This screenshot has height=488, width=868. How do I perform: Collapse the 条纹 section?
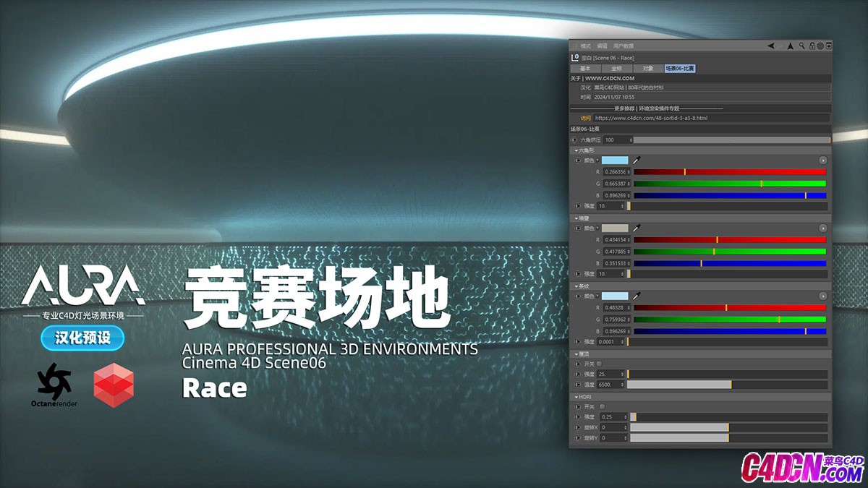[x=576, y=286]
